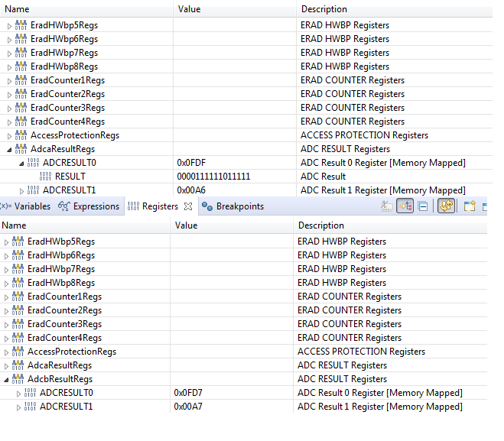Image resolution: width=504 pixels, height=441 pixels.
Task: Select the value 0x00A7
Action: (x=188, y=407)
